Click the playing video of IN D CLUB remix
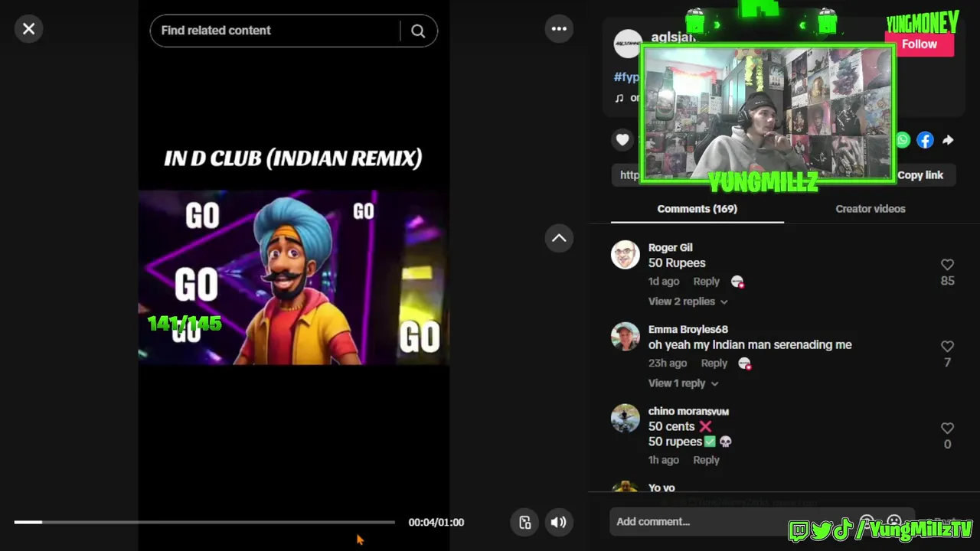This screenshot has height=551, width=980. 293,277
